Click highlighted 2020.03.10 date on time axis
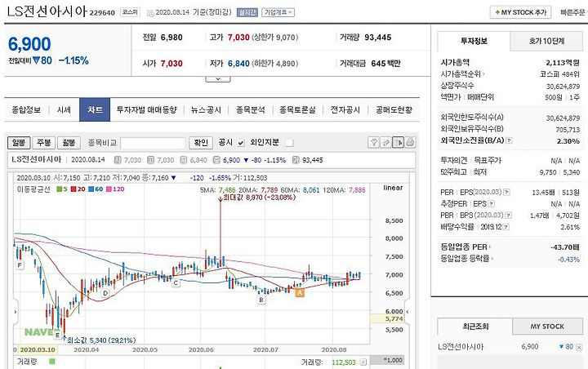Image resolution: width=588 pixels, height=369 pixels. pyautogui.click(x=38, y=350)
